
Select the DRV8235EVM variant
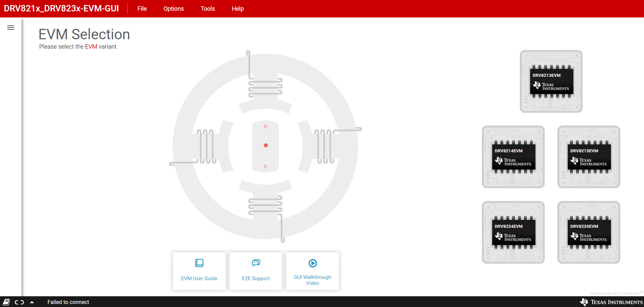pos(589,233)
